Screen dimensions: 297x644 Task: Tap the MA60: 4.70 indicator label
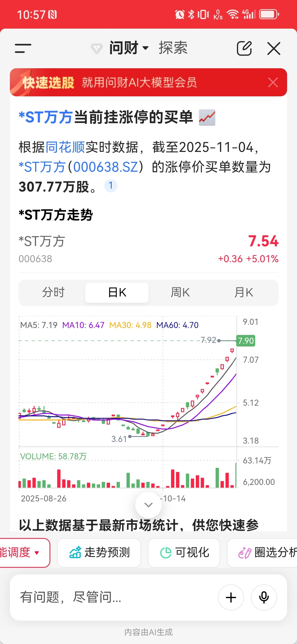(x=177, y=325)
